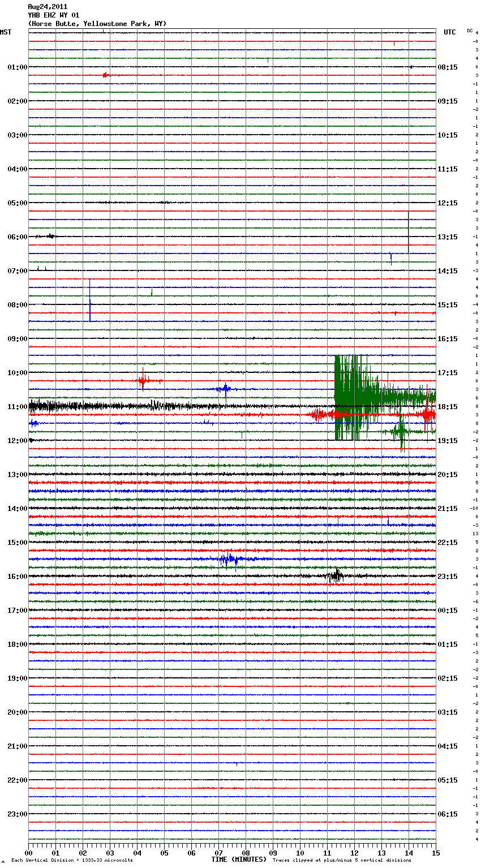Screen dimensions: 481x868
Task: Select the 16:00 MST hour label
Action: pyautogui.click(x=17, y=577)
